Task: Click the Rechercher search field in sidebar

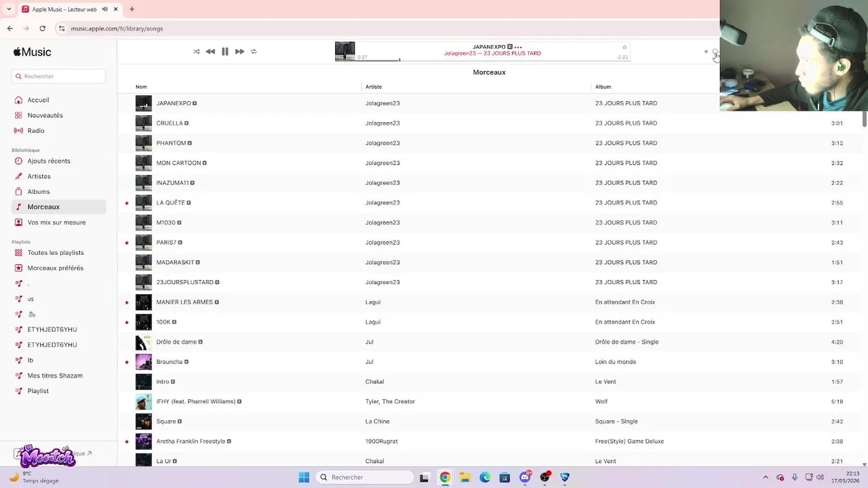Action: point(58,77)
